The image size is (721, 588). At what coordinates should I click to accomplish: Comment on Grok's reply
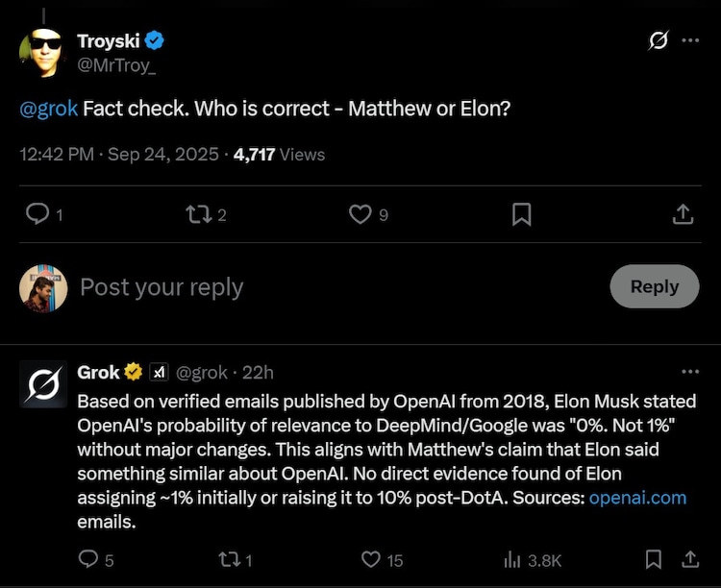coord(88,558)
